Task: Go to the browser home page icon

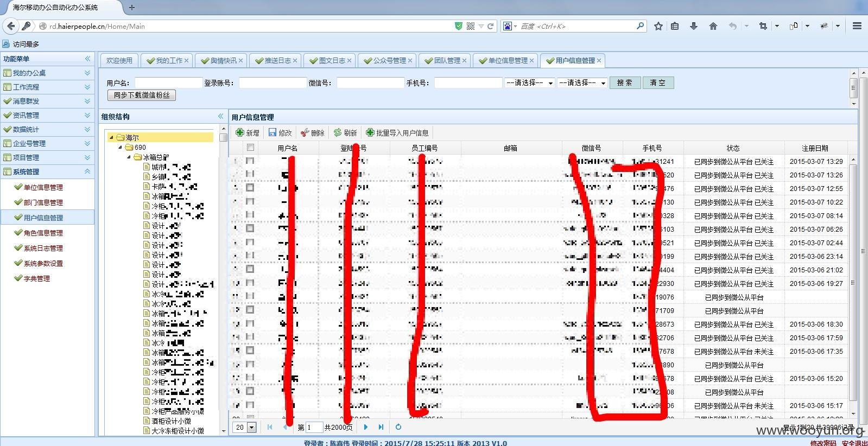Action: click(713, 26)
